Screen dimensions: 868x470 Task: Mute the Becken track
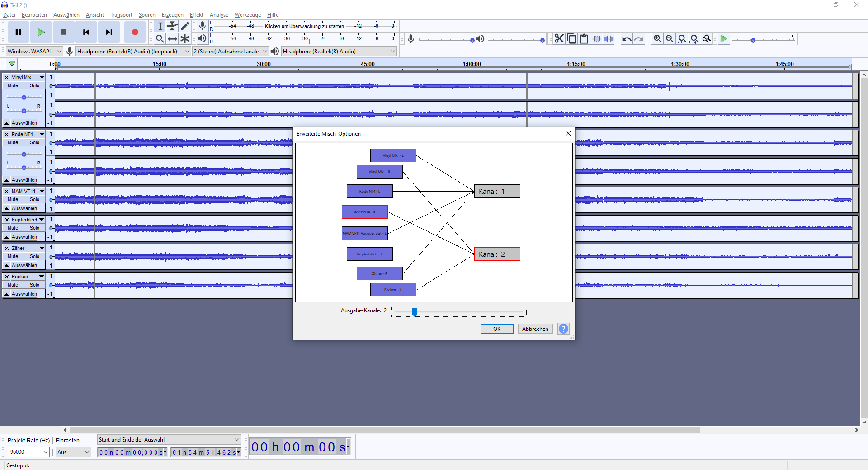coord(13,285)
